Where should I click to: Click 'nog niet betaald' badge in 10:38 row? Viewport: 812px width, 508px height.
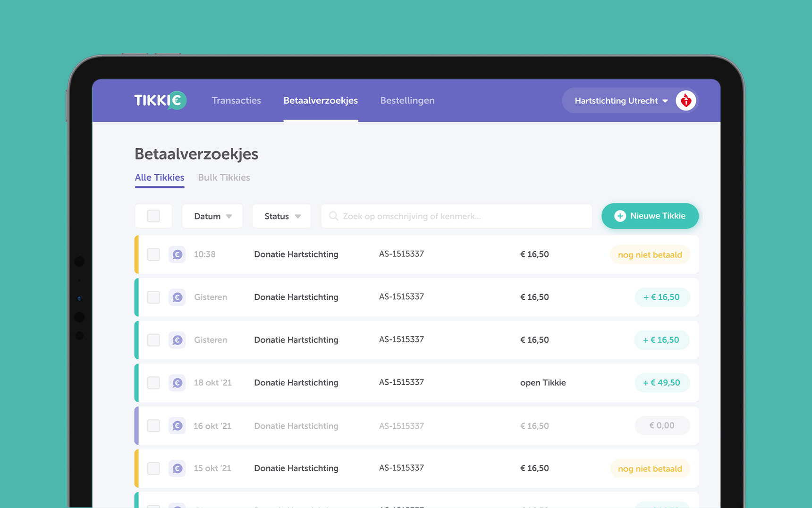point(650,255)
